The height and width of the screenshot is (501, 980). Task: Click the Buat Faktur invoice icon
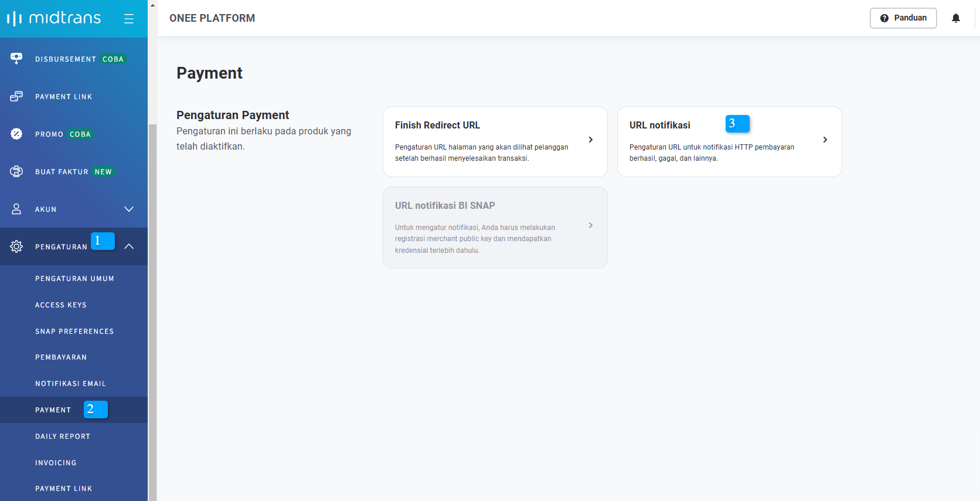pos(16,171)
